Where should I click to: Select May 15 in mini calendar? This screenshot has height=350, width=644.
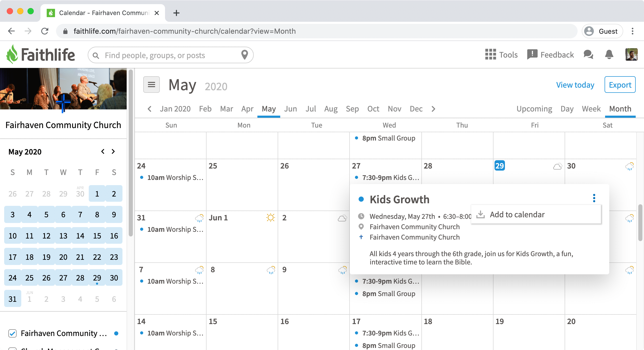[x=97, y=236]
